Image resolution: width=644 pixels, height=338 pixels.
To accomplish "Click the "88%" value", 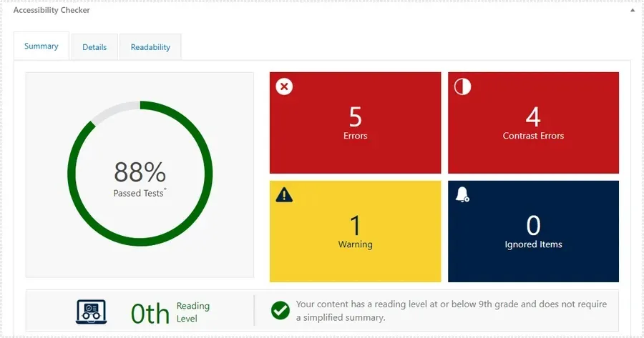I will click(x=140, y=172).
